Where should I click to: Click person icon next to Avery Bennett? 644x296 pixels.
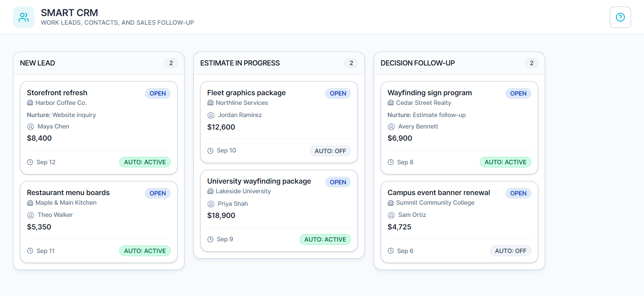pos(391,127)
